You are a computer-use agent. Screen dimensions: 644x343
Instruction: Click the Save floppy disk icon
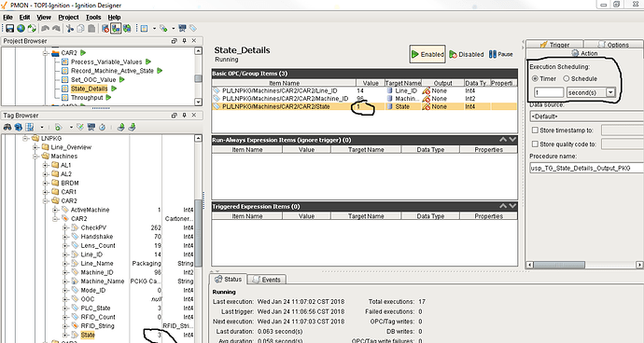(9, 28)
